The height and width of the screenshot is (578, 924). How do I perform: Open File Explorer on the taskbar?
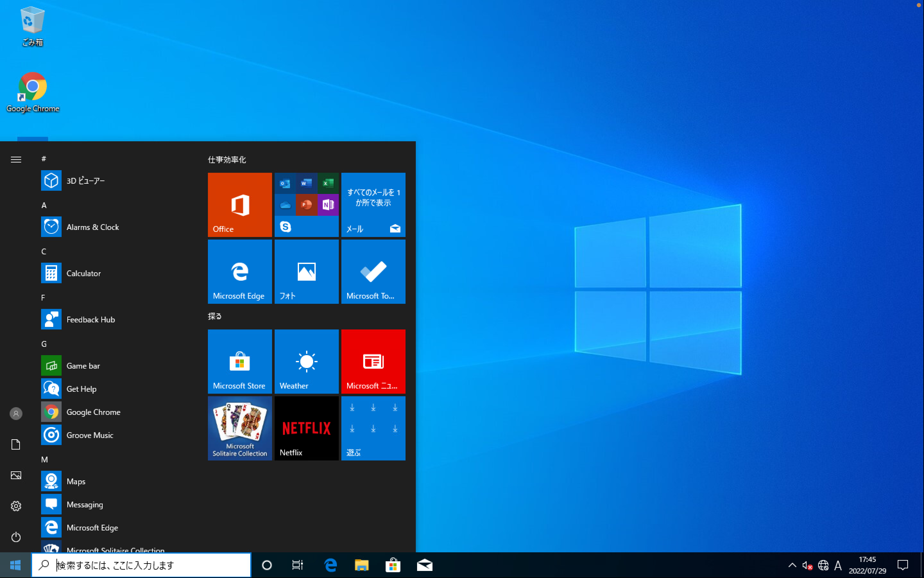pos(362,565)
